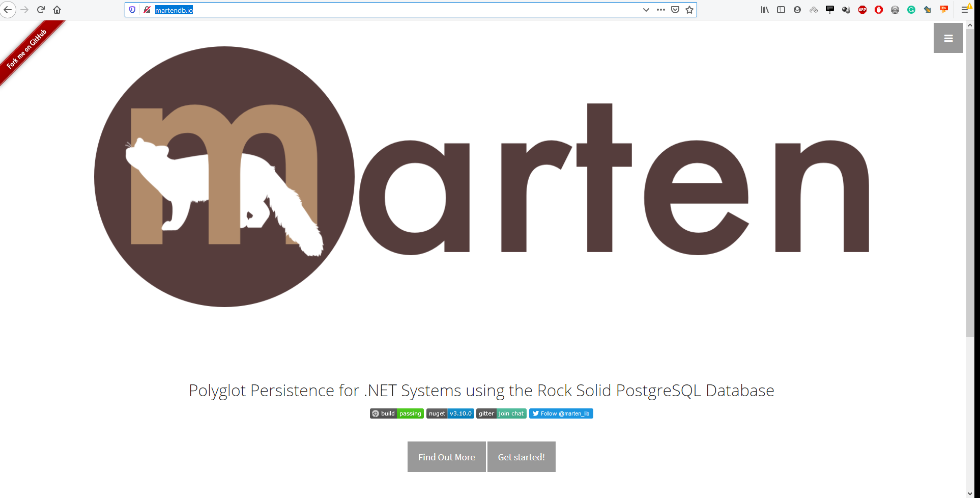Save page to Pocket

click(675, 10)
